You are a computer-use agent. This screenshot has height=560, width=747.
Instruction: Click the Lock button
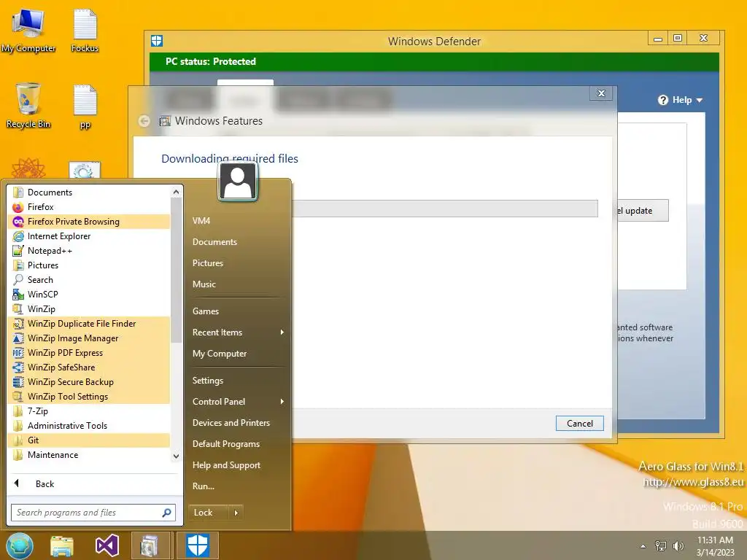pos(208,513)
